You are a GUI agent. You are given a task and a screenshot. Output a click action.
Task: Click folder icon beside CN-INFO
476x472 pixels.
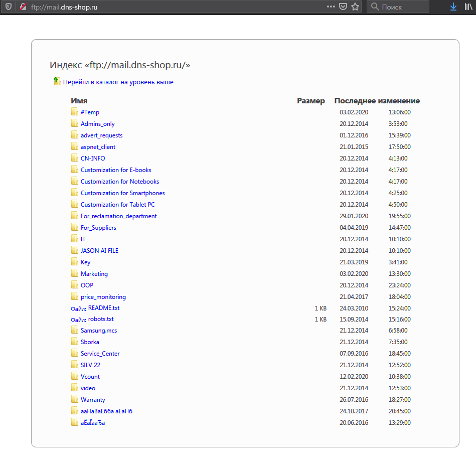(75, 158)
